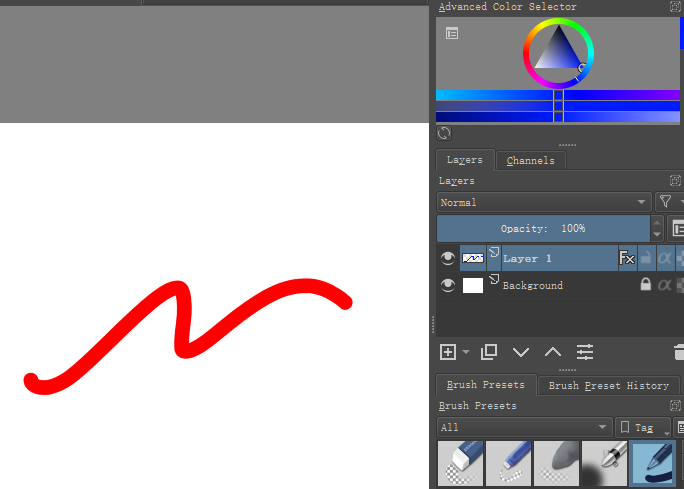Increase layer opacity with the up arrow
This screenshot has width=684, height=489.
[657, 222]
